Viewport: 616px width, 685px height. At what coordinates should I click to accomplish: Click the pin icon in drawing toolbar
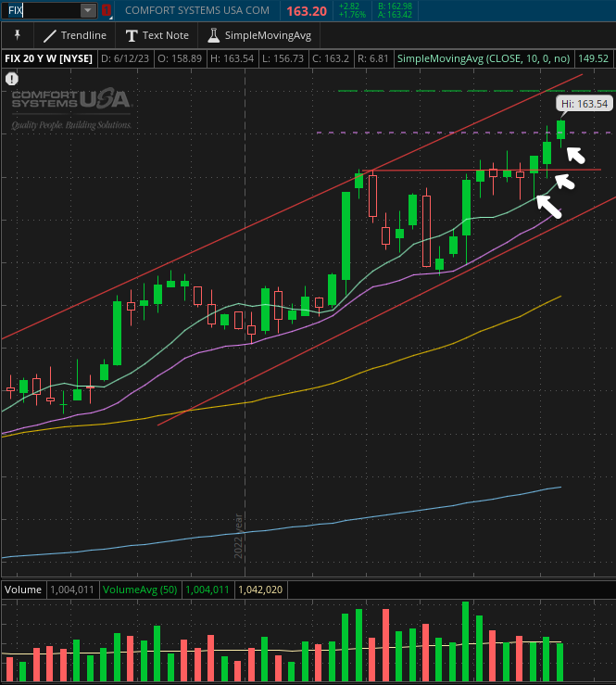tap(18, 35)
